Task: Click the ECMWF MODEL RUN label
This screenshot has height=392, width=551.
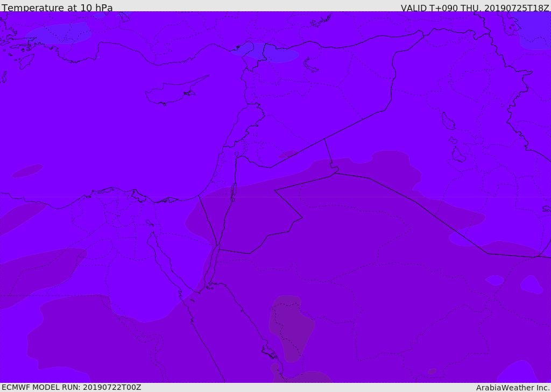Action: (x=71, y=387)
